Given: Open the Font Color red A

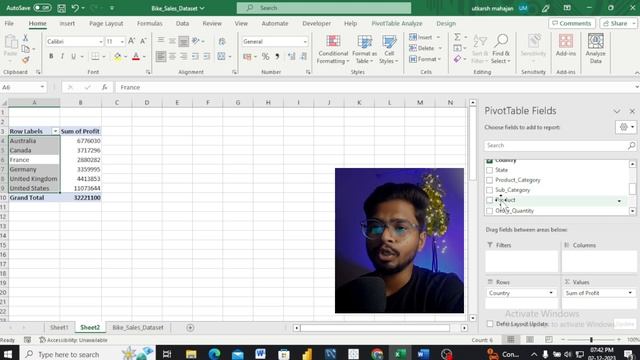Looking at the screenshot, I should coord(136,56).
